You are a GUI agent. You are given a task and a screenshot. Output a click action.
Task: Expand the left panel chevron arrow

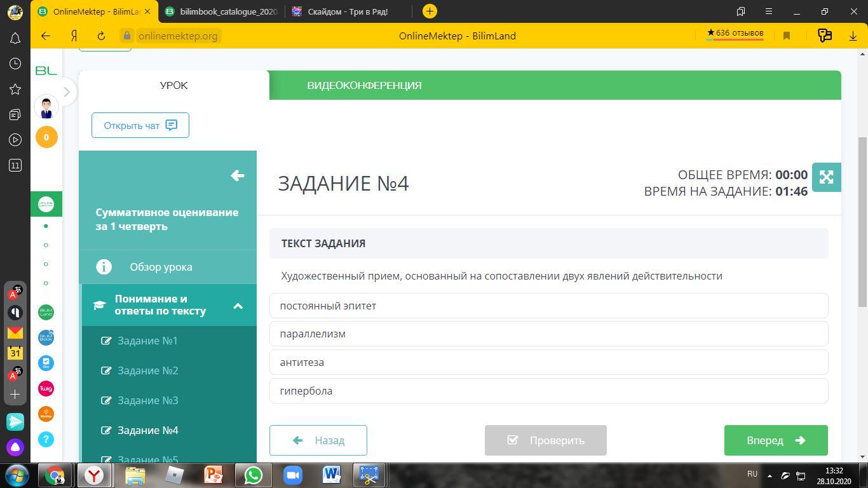pyautogui.click(x=67, y=92)
